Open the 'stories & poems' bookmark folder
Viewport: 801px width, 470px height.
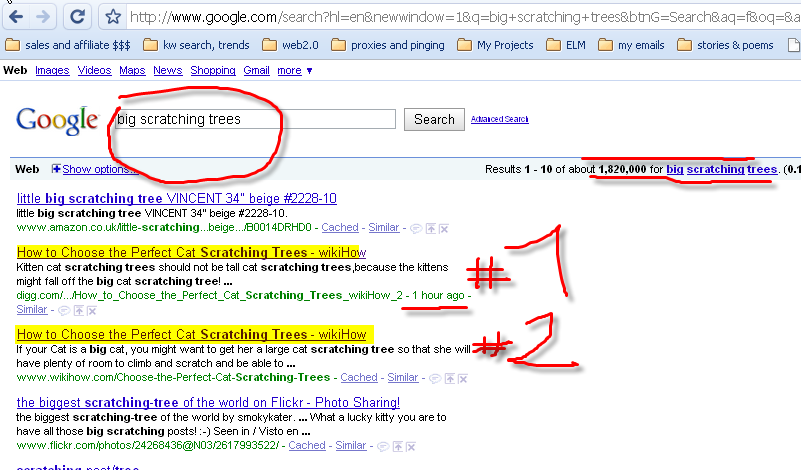725,45
